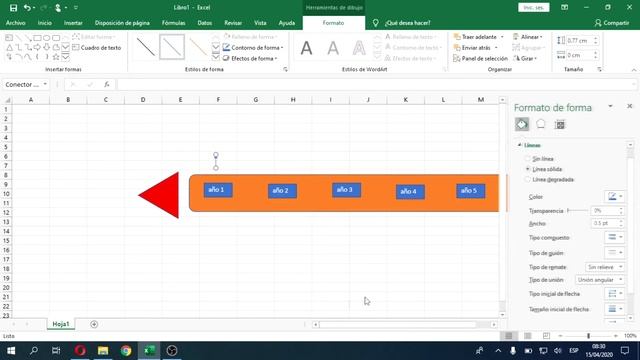This screenshot has height=360, width=640.
Task: Click the zoom slider in status bar
Action: point(588,336)
